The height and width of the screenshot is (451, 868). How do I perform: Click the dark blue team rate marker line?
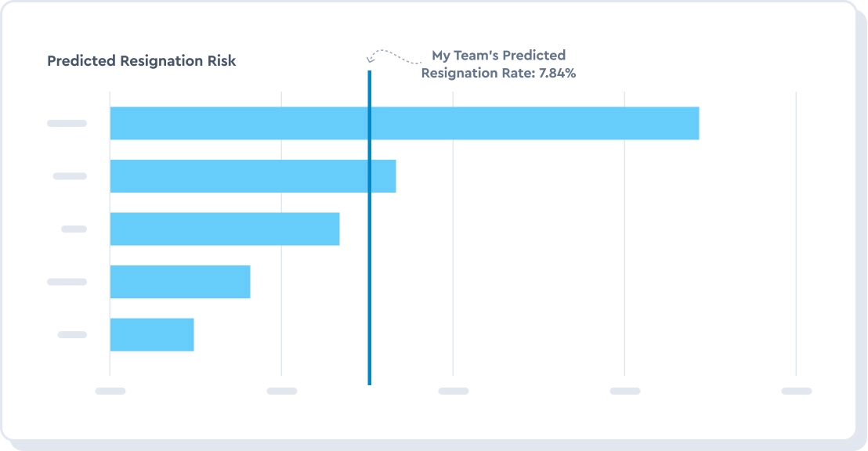(369, 235)
